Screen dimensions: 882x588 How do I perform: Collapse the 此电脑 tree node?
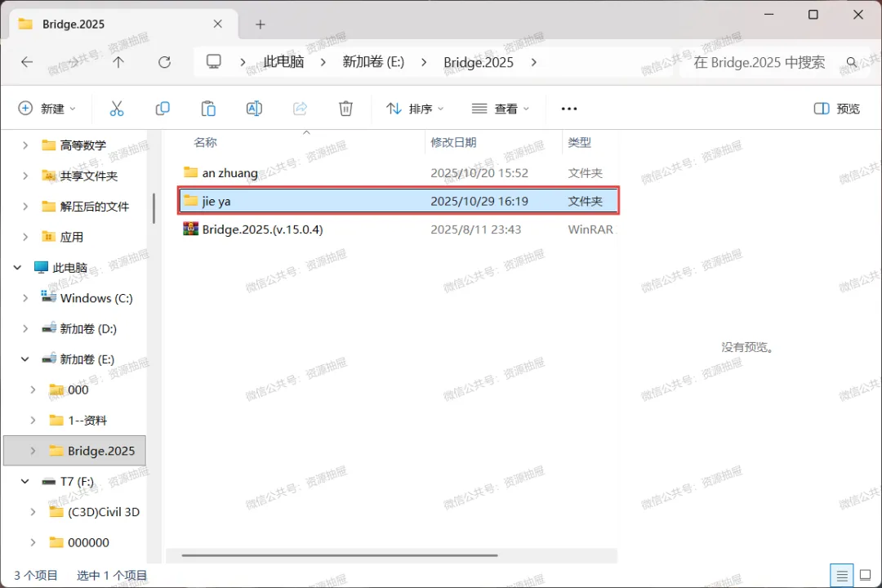pyautogui.click(x=17, y=267)
